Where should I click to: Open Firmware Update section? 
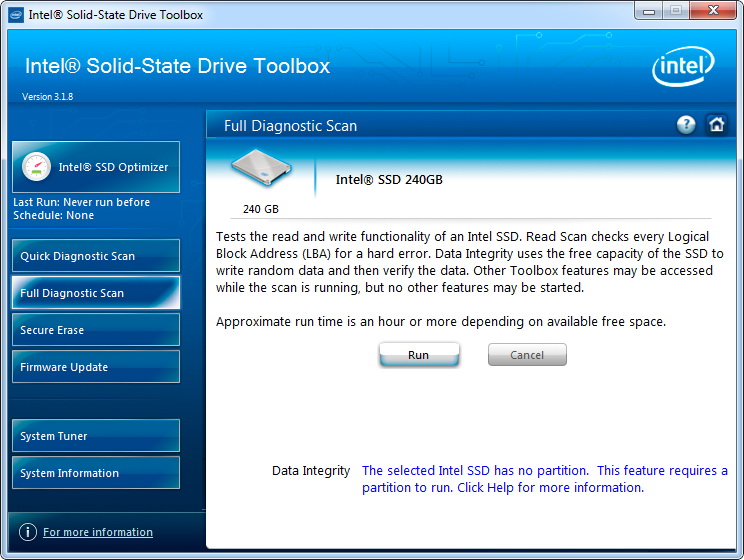click(96, 367)
